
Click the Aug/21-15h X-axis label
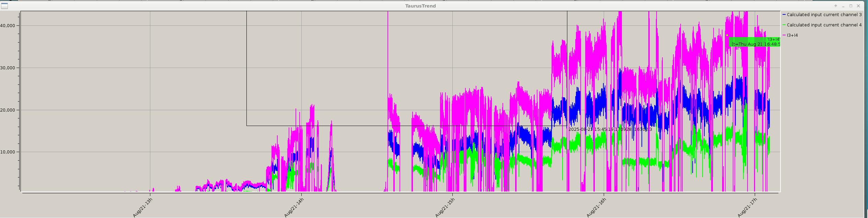[445, 207]
